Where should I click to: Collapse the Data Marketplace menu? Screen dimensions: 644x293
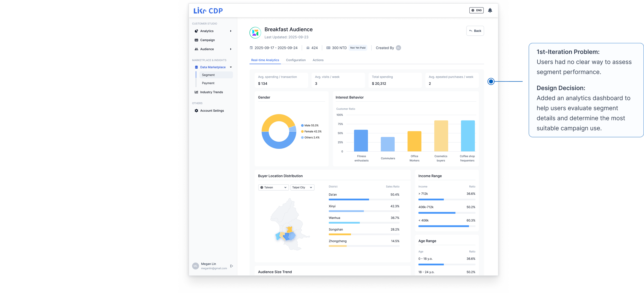tap(231, 67)
